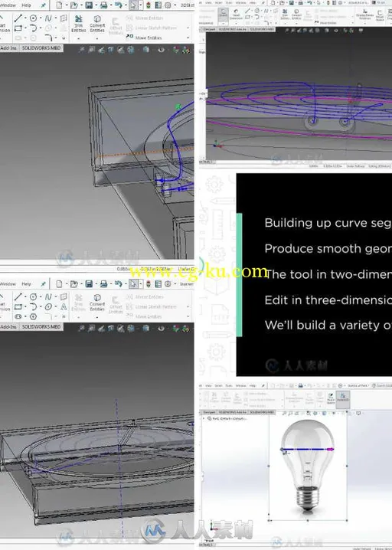Viewport: 392px width, 550px height.
Task: Click Convert Entities in lower-left window
Action: pos(97,303)
